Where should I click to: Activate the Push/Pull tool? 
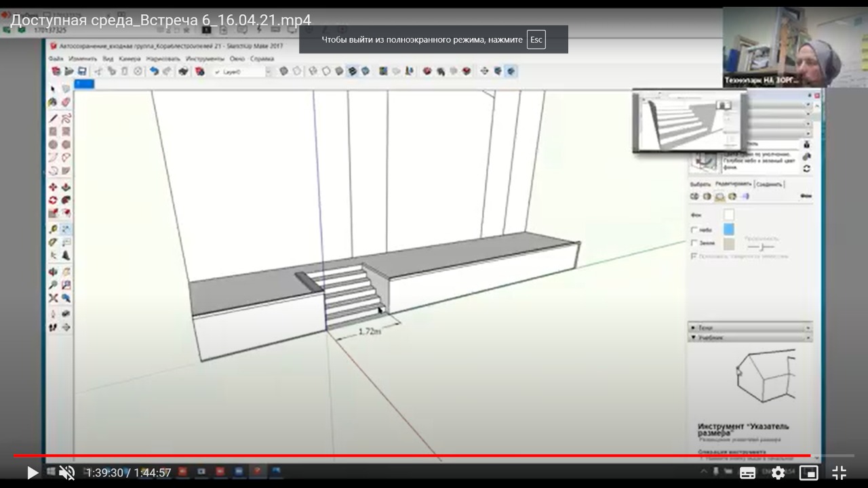pyautogui.click(x=66, y=187)
